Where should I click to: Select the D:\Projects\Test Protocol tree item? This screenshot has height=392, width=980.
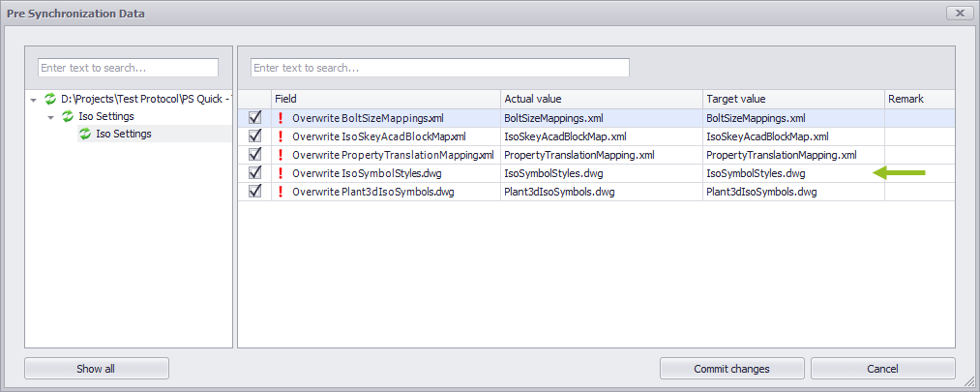147,99
